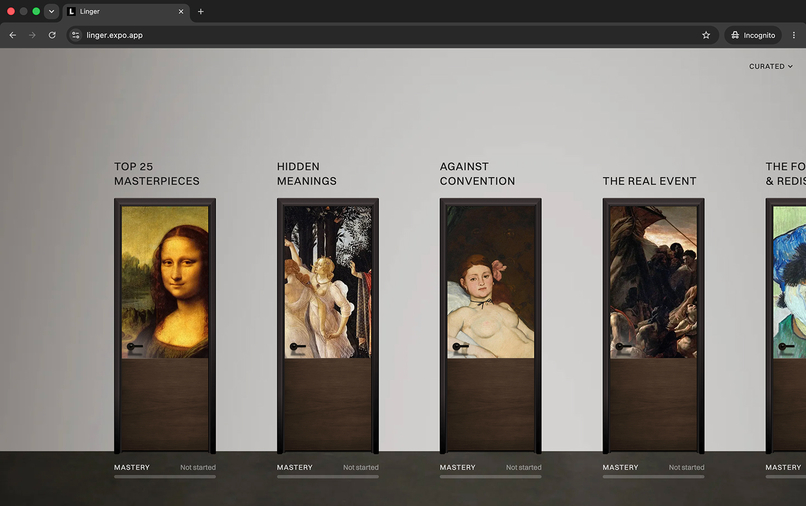Click the browser forward arrow
This screenshot has width=806, height=506.
32,35
